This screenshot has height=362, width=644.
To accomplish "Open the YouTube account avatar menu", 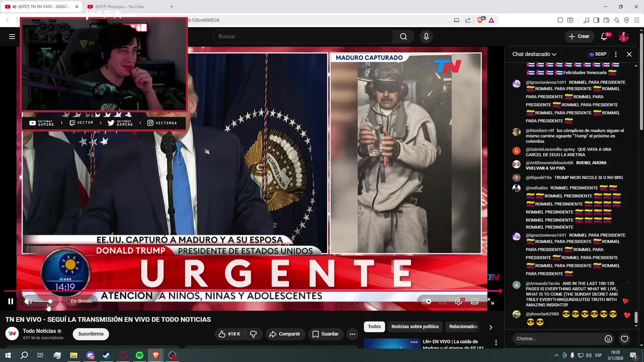I will pyautogui.click(x=623, y=36).
